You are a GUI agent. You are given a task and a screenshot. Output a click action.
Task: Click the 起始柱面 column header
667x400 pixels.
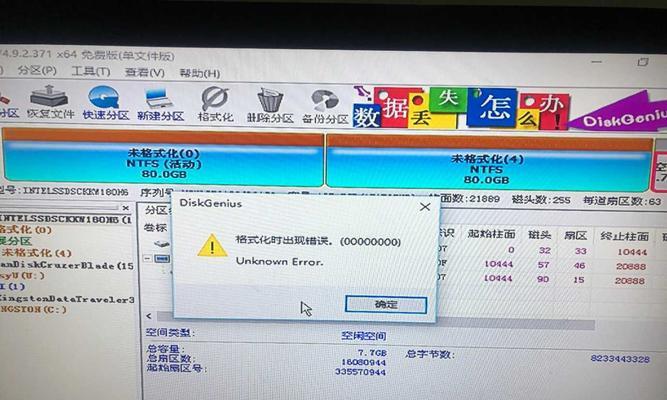(x=491, y=234)
